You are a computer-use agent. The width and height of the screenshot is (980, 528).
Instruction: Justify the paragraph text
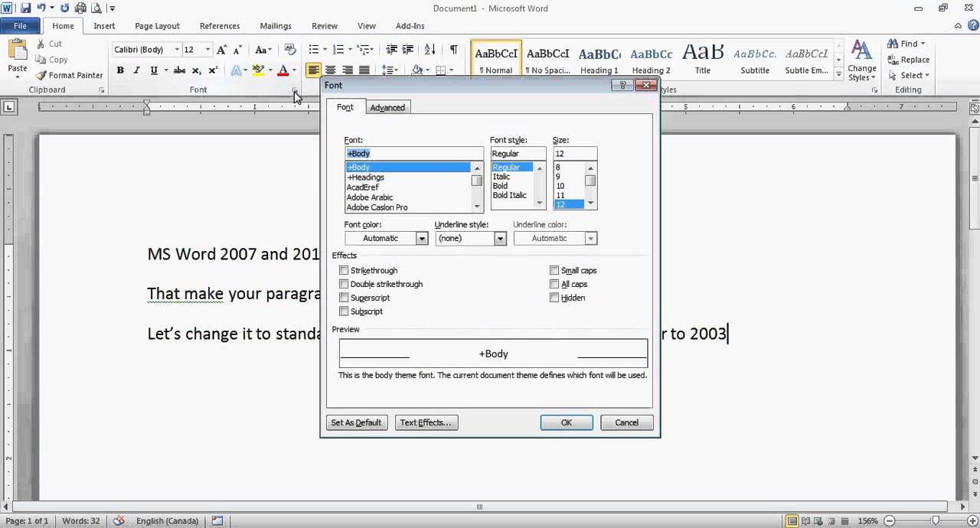click(x=364, y=70)
